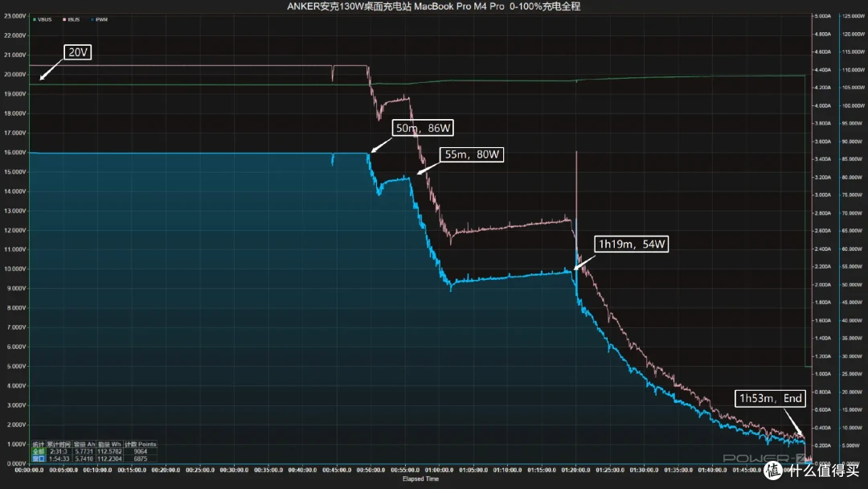Click the 统计 header in the stats table
868x489 pixels.
pos(39,444)
